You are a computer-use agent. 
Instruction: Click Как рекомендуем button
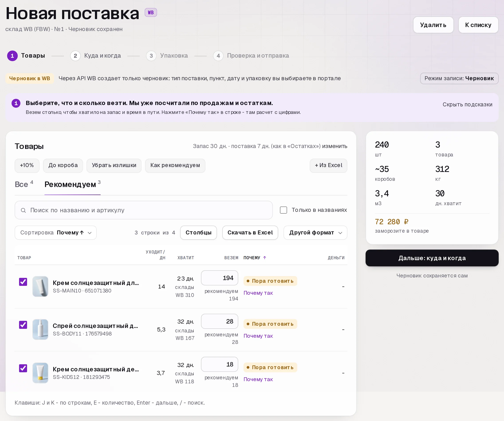175,166
